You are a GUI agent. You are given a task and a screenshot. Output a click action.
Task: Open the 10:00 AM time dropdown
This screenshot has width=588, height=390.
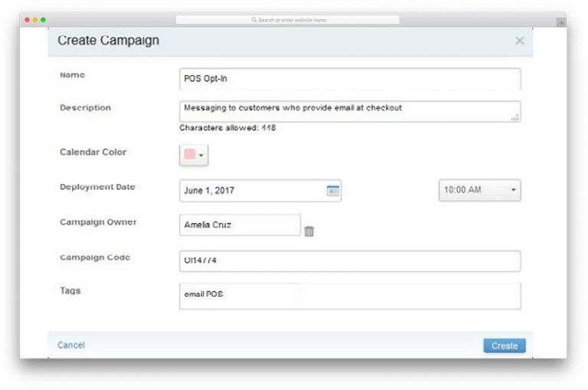pos(479,190)
